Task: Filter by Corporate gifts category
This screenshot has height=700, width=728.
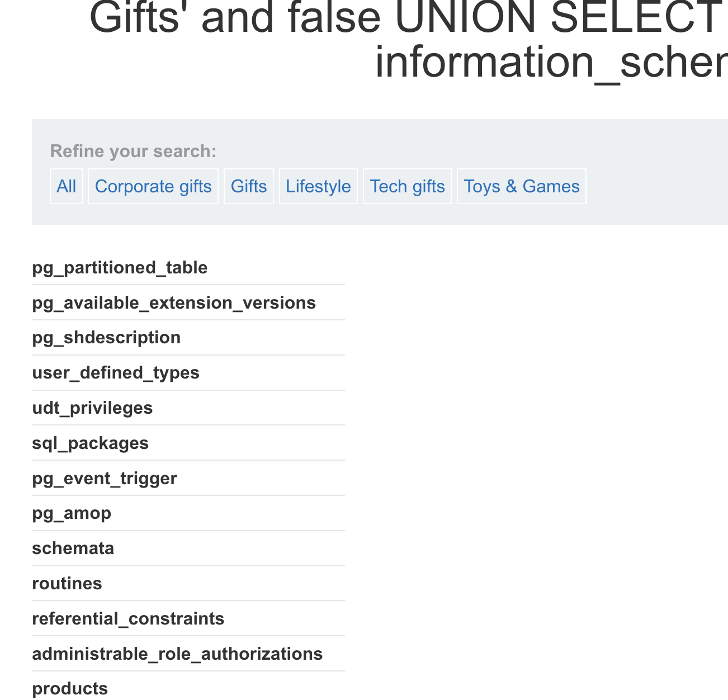Action: (153, 186)
